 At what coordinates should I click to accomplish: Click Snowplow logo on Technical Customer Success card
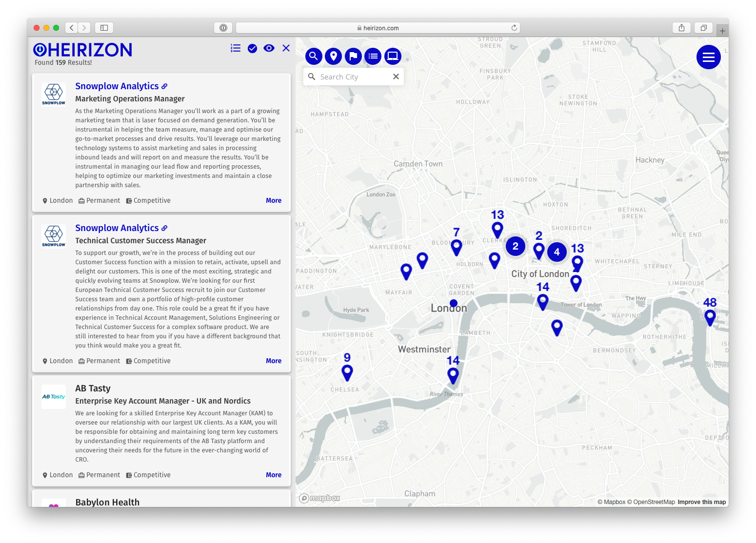[54, 236]
